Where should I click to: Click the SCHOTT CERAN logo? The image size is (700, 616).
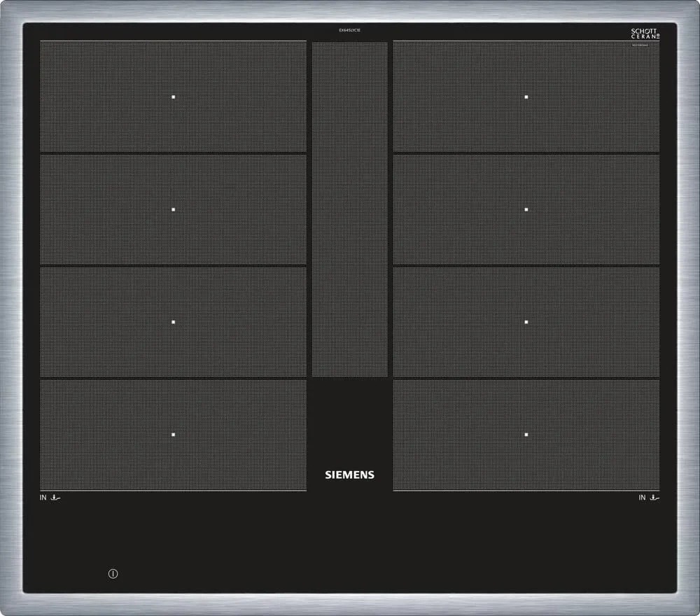pyautogui.click(x=645, y=34)
